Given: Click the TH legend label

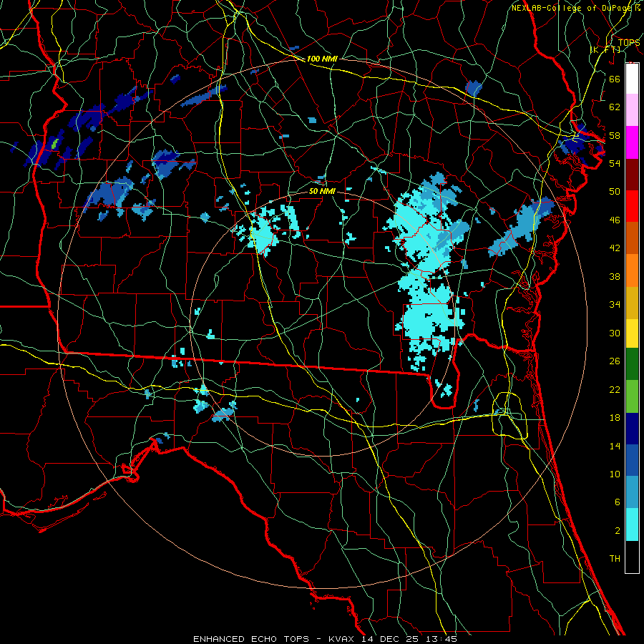Looking at the screenshot, I should pos(615,559).
